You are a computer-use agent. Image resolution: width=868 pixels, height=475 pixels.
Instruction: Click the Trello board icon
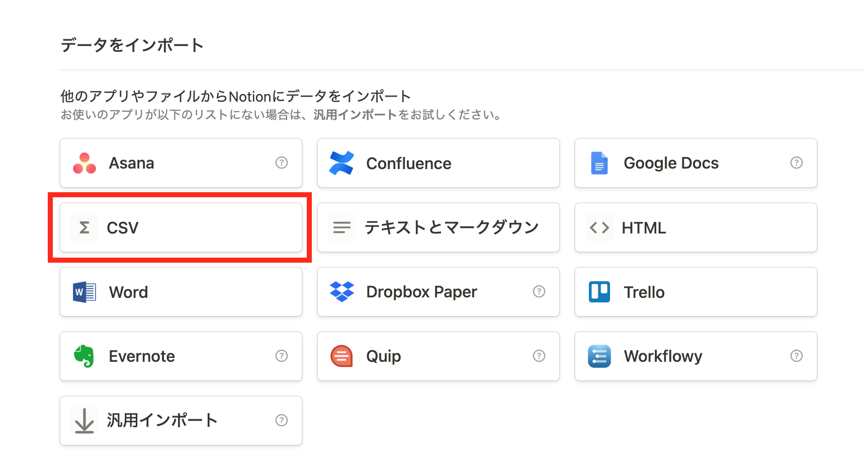coord(599,292)
